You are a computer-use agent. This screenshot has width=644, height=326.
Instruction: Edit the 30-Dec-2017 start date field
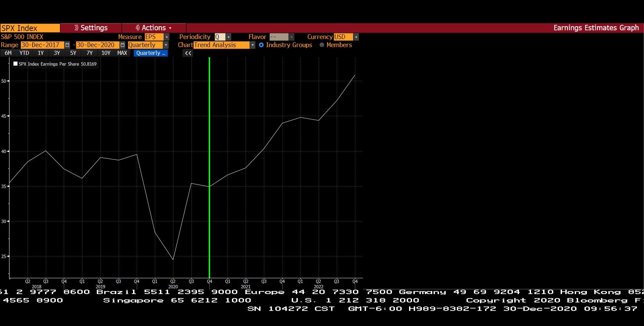click(42, 45)
